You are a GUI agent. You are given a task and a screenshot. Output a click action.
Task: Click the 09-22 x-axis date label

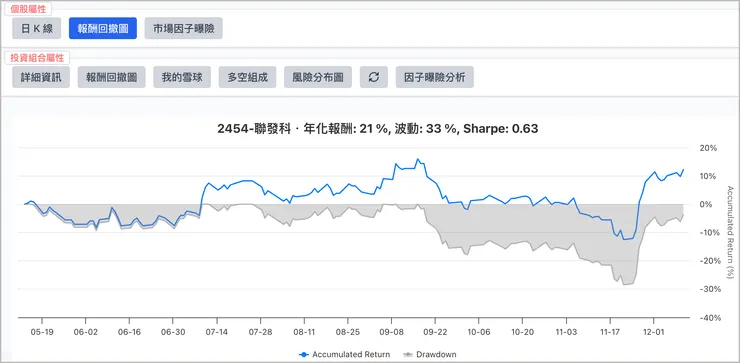click(435, 332)
